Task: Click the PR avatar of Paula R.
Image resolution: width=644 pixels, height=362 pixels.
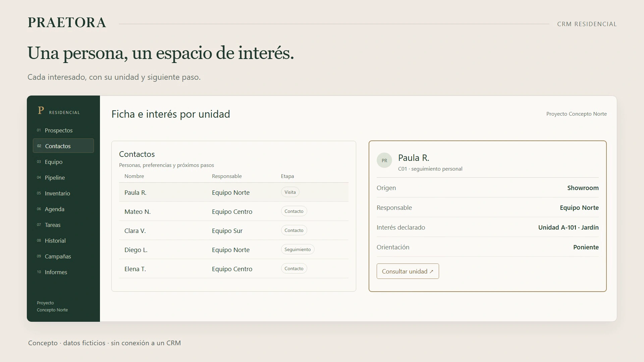Action: [x=384, y=161]
